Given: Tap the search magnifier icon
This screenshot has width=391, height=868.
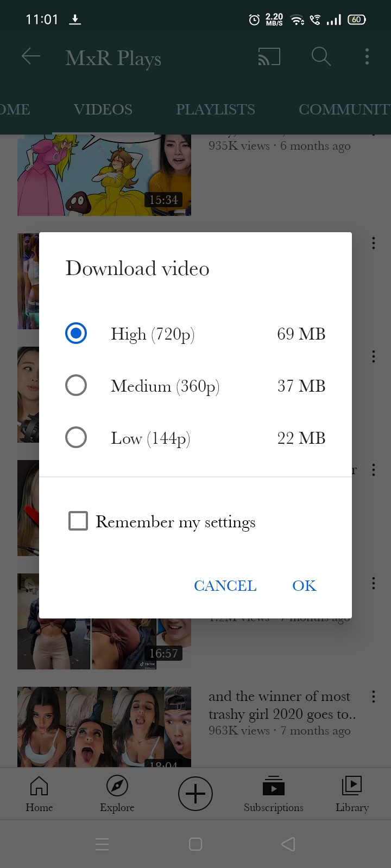Looking at the screenshot, I should [321, 56].
